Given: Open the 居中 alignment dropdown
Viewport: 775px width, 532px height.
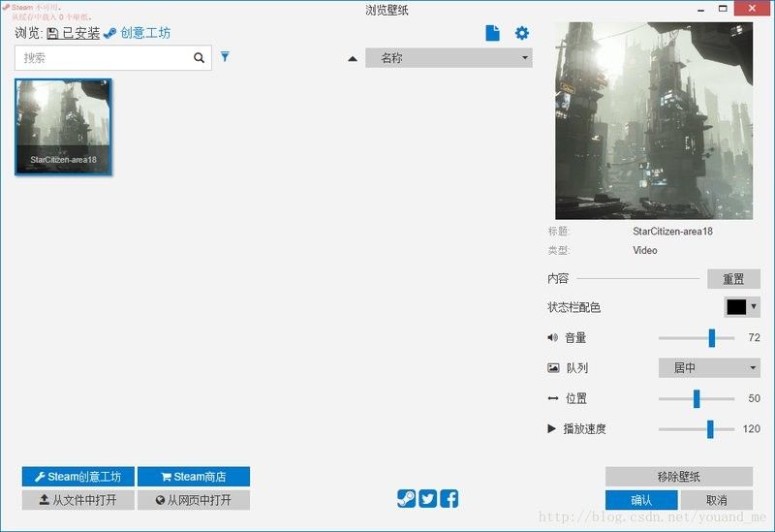Looking at the screenshot, I should 709,368.
